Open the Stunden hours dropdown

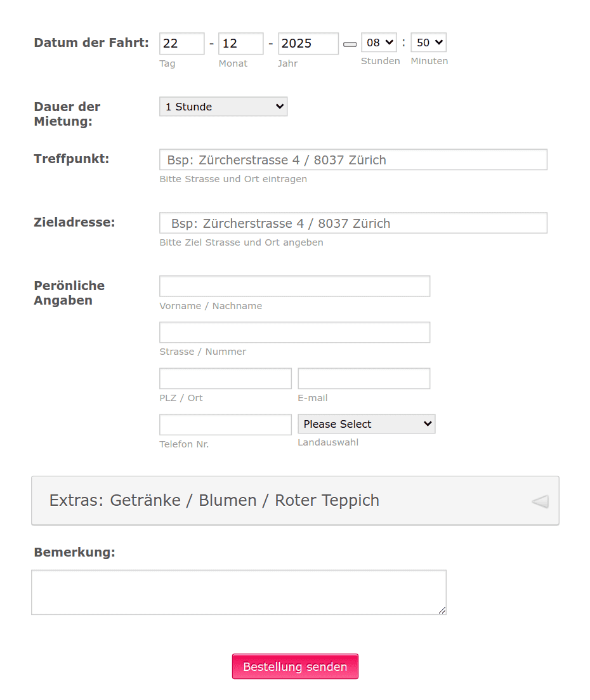378,43
